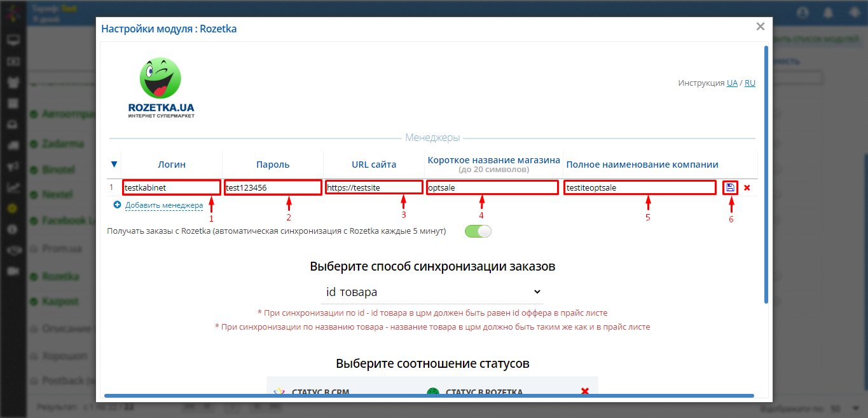Delete the manager row with red cross

[747, 188]
